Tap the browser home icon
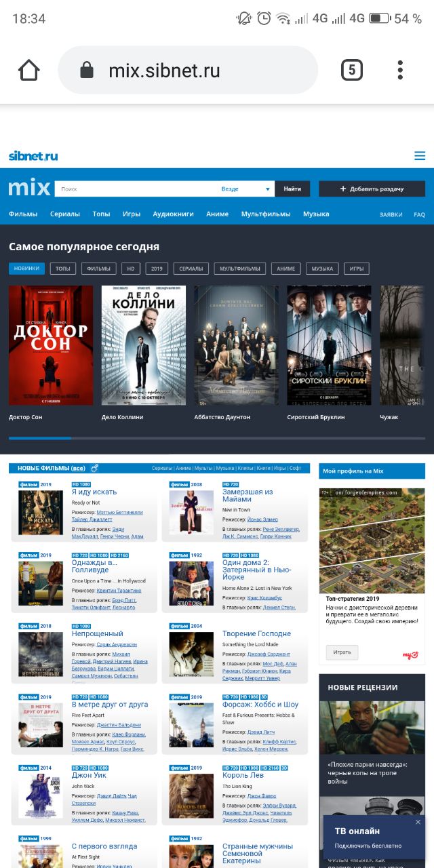This screenshot has width=434, height=868. pos(29,70)
